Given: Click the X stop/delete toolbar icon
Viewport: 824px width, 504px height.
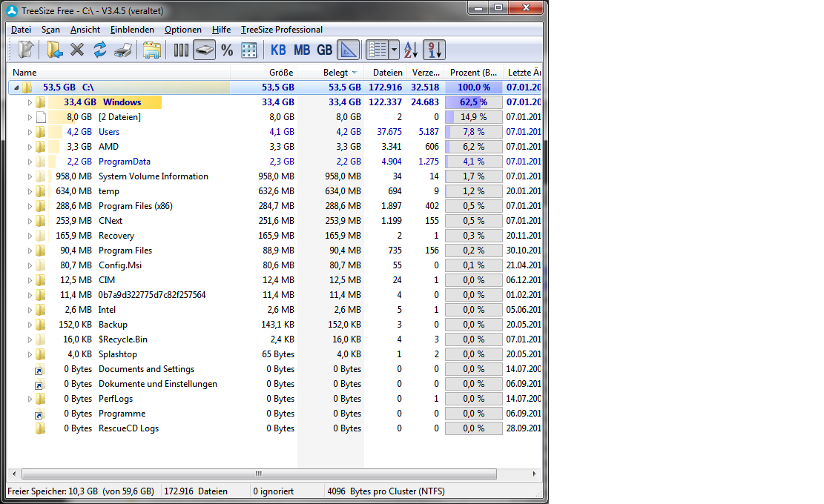Looking at the screenshot, I should tap(77, 50).
